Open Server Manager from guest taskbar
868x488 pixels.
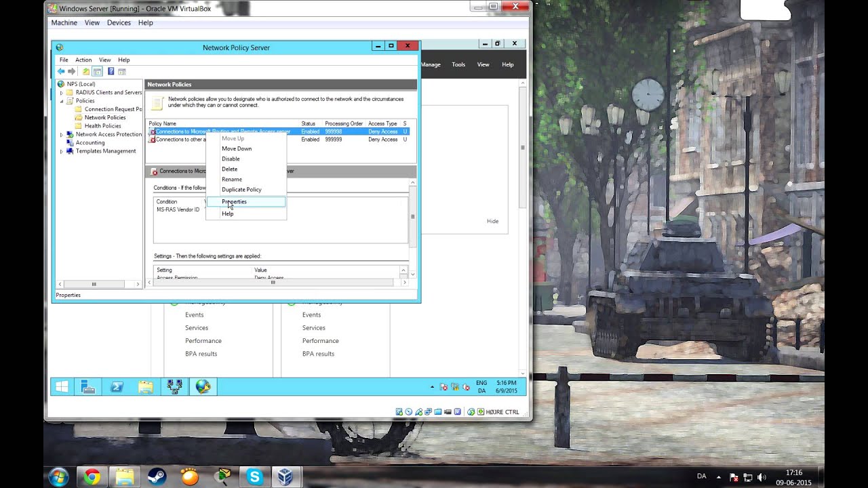point(87,386)
